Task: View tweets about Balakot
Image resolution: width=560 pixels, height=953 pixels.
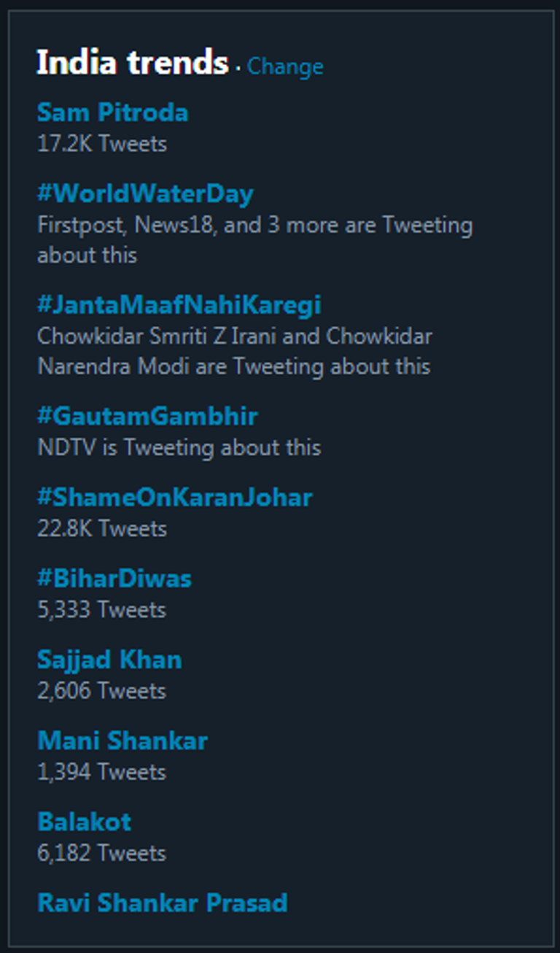Action: [x=84, y=822]
